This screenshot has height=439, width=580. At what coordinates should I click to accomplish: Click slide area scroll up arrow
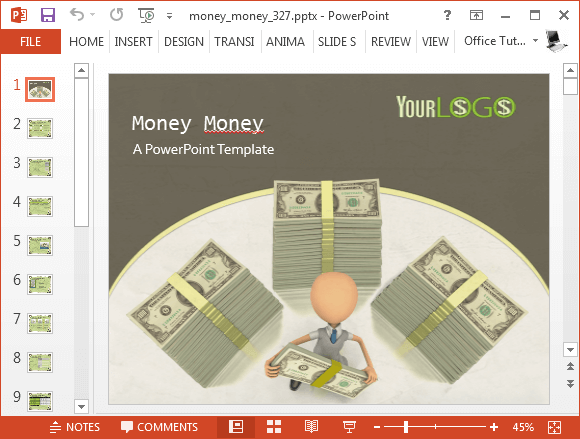pyautogui.click(x=570, y=70)
